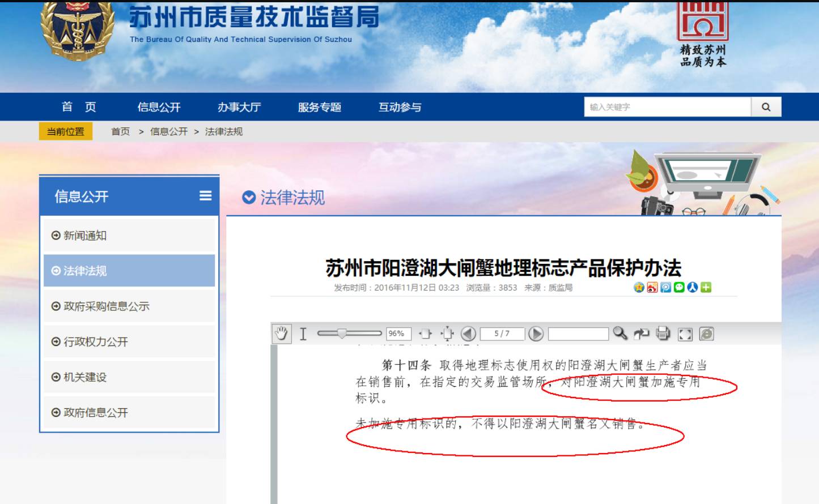Open more share options plus icon
This screenshot has height=504, width=819.
pyautogui.click(x=706, y=287)
